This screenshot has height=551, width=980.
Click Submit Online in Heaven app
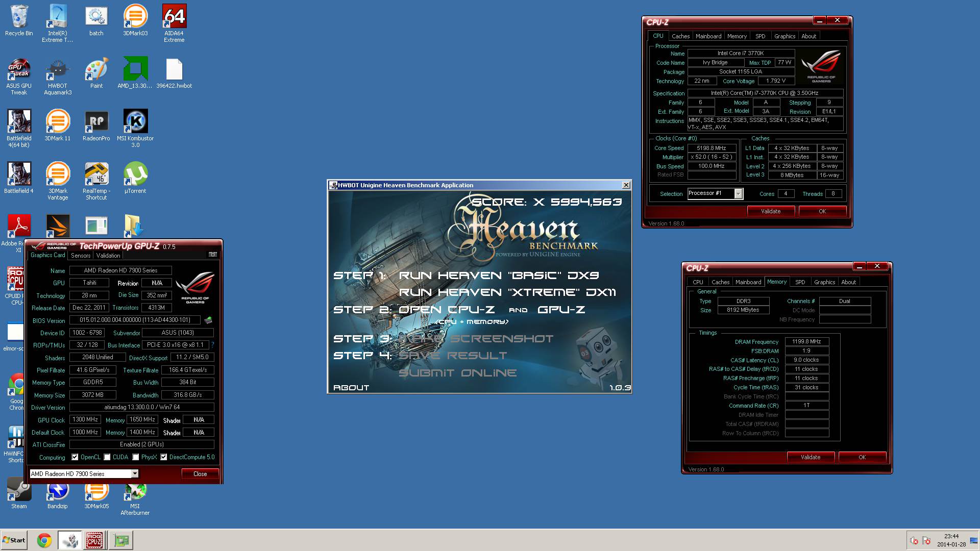[457, 373]
